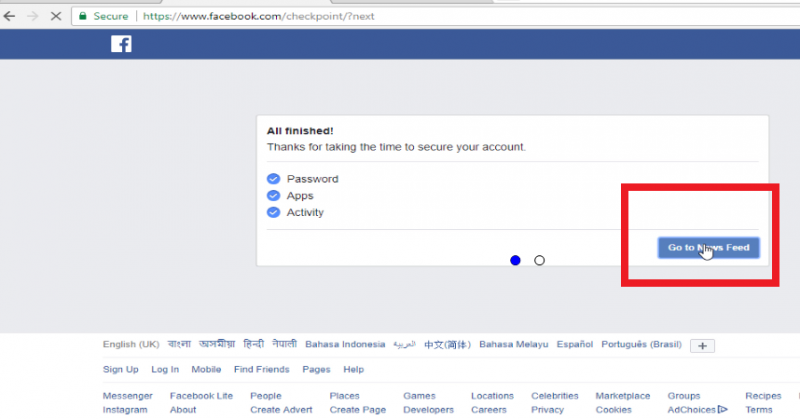This screenshot has height=419, width=800.
Task: Open the Careers footer link
Action: click(x=489, y=409)
